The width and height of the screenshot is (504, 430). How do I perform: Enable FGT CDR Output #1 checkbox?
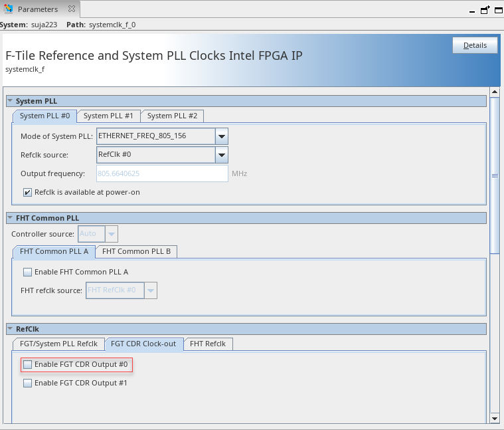click(x=28, y=383)
